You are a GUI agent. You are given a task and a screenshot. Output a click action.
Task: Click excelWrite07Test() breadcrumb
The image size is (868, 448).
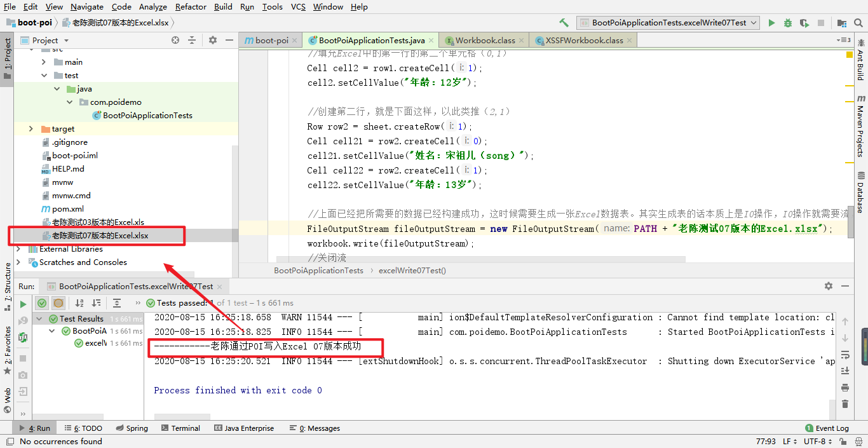[x=412, y=270]
